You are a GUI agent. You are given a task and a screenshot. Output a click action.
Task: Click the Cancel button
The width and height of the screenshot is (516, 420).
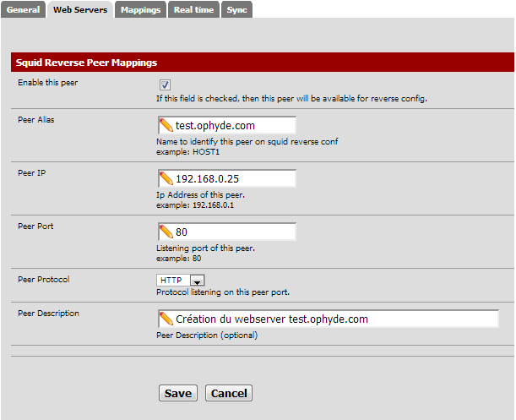(228, 393)
